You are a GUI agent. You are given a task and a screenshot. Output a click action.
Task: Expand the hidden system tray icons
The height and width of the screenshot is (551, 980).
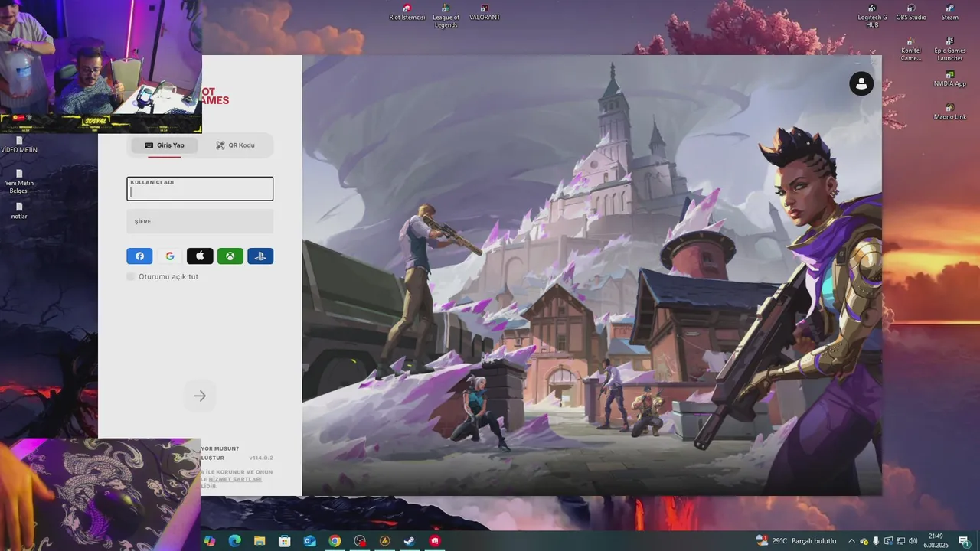pos(851,541)
